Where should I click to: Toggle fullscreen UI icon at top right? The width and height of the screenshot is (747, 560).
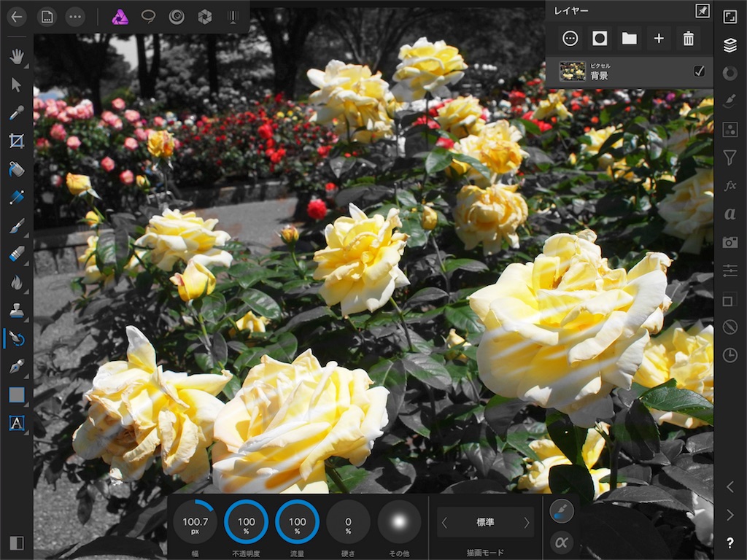click(729, 17)
